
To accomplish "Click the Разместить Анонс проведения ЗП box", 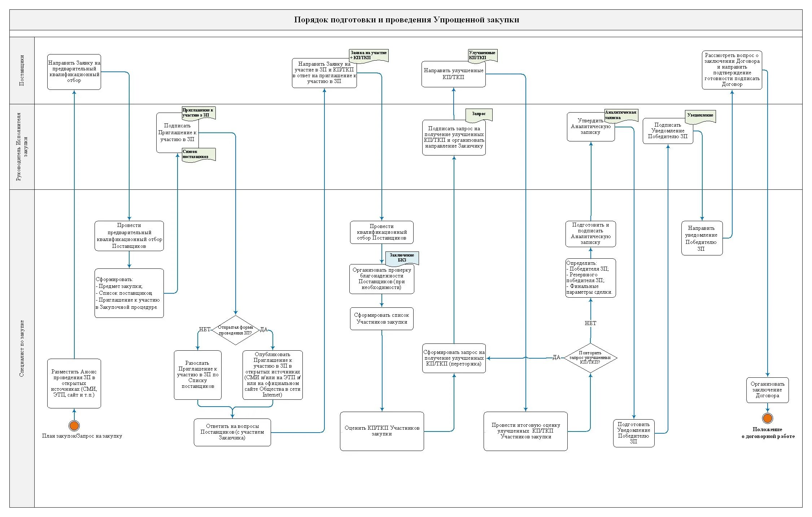I will [x=74, y=383].
